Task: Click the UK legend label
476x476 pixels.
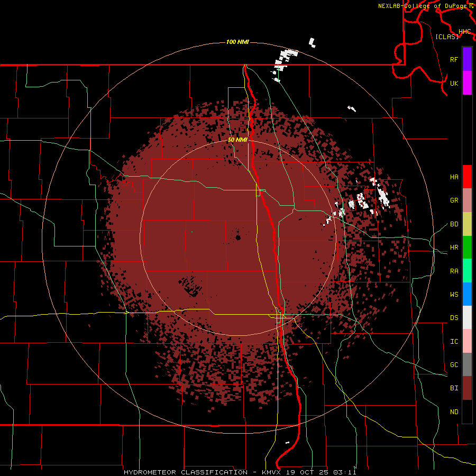Action: 454,83
